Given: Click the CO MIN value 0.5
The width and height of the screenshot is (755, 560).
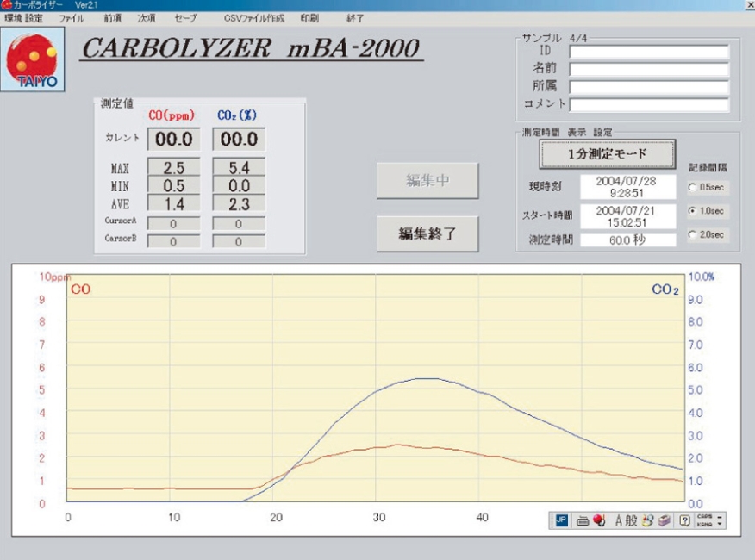Looking at the screenshot, I should (173, 186).
